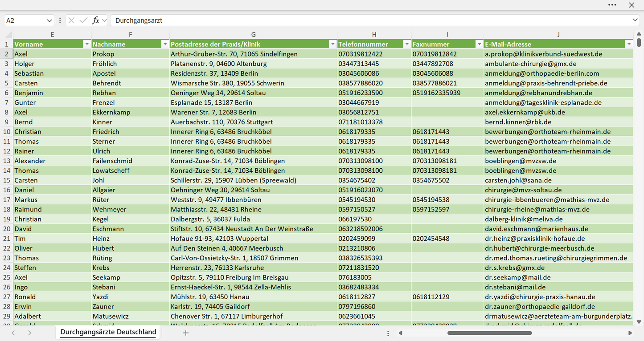The width and height of the screenshot is (644, 341).
Task: Click the Gunter first name cell
Action: (52, 102)
